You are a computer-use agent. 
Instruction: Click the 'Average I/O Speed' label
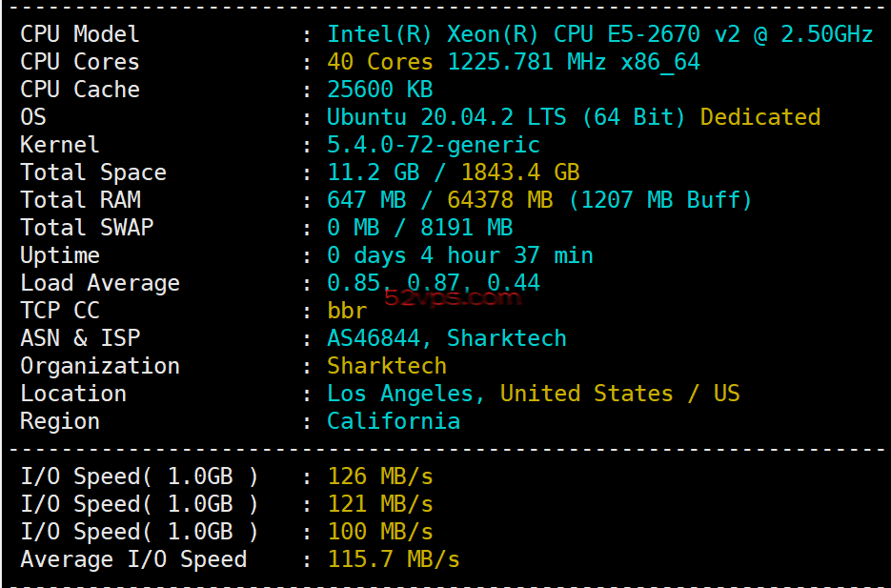[133, 559]
